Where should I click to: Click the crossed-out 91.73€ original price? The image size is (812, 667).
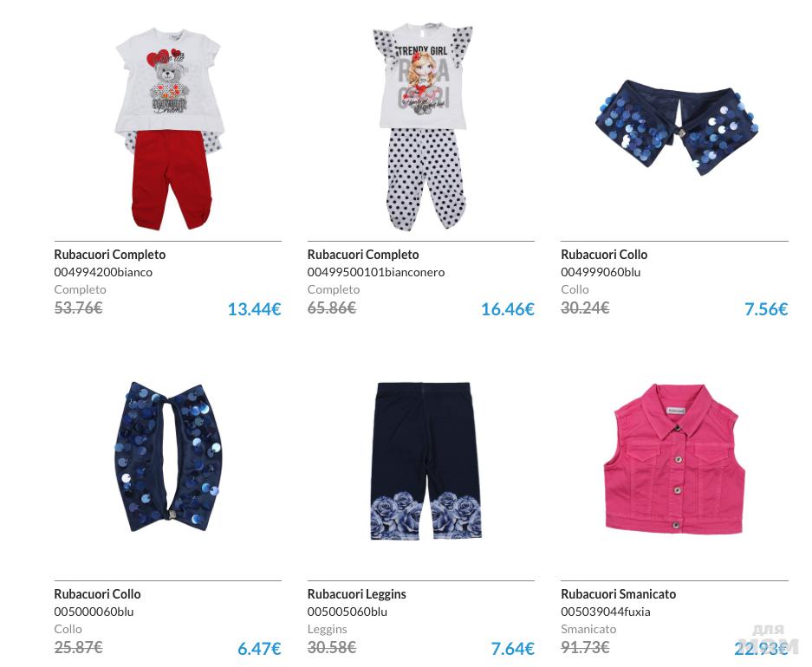(x=585, y=647)
